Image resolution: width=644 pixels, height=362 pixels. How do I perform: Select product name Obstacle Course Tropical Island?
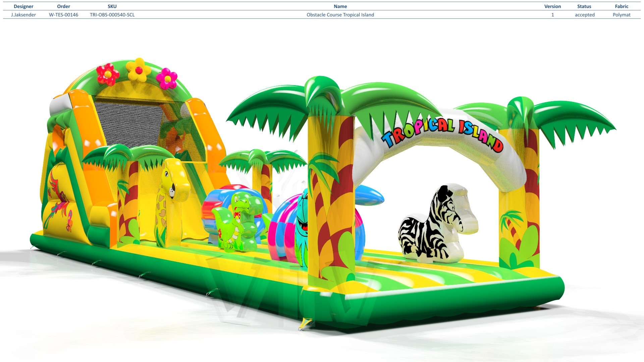340,15
